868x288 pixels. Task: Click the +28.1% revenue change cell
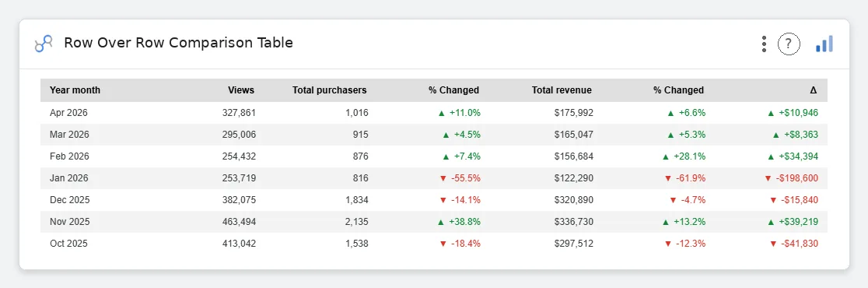point(684,156)
